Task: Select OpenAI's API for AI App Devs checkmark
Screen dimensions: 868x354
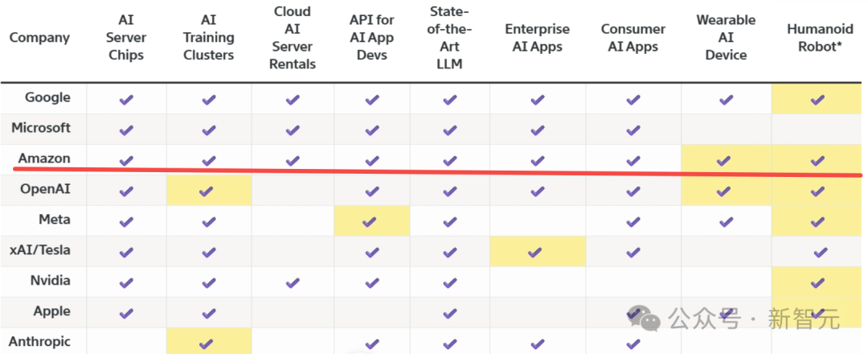Action: tap(371, 191)
